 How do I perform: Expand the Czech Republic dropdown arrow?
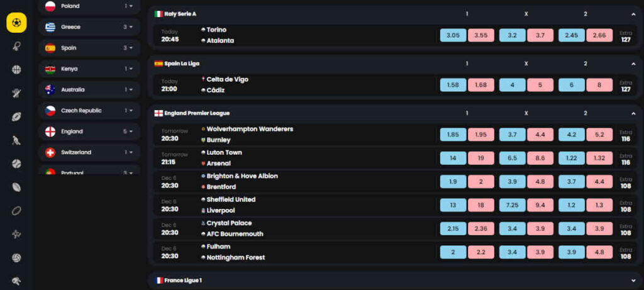pyautogui.click(x=131, y=111)
